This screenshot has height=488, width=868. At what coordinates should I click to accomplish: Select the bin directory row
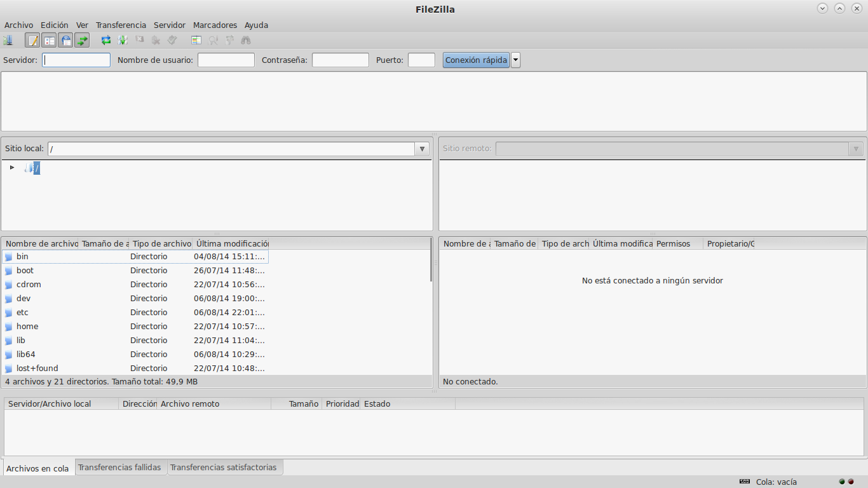click(135, 257)
